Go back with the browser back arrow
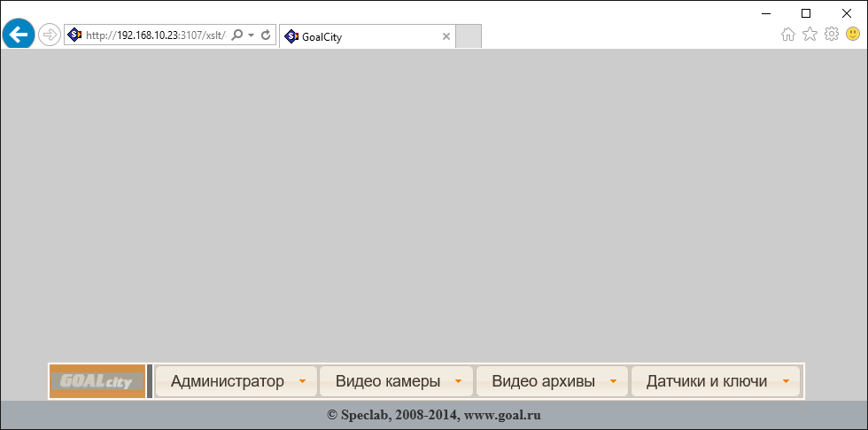868x430 pixels. pyautogui.click(x=19, y=35)
